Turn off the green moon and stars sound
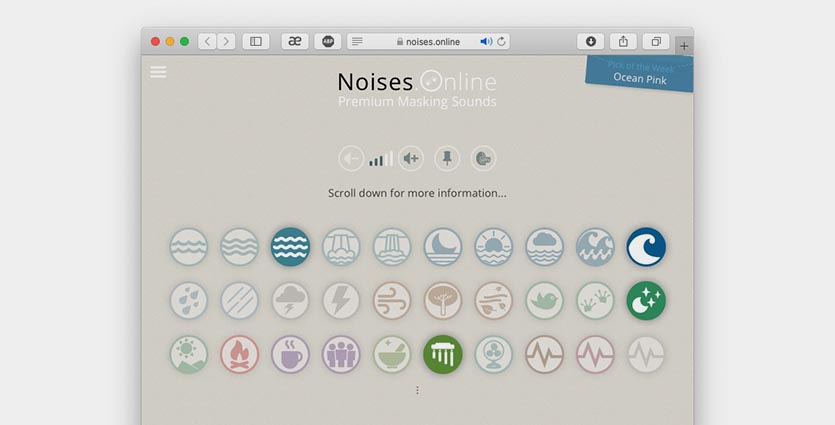The image size is (835, 425). point(646,301)
